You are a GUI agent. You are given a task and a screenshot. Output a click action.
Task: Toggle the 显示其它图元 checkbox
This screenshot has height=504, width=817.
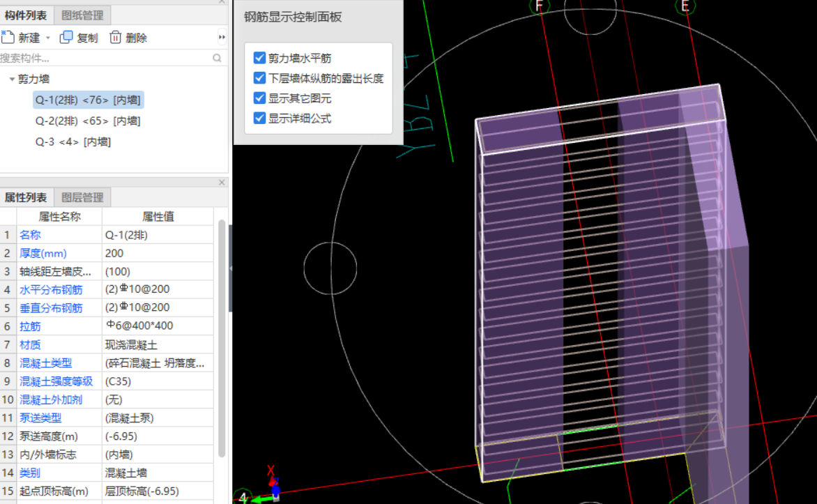259,98
